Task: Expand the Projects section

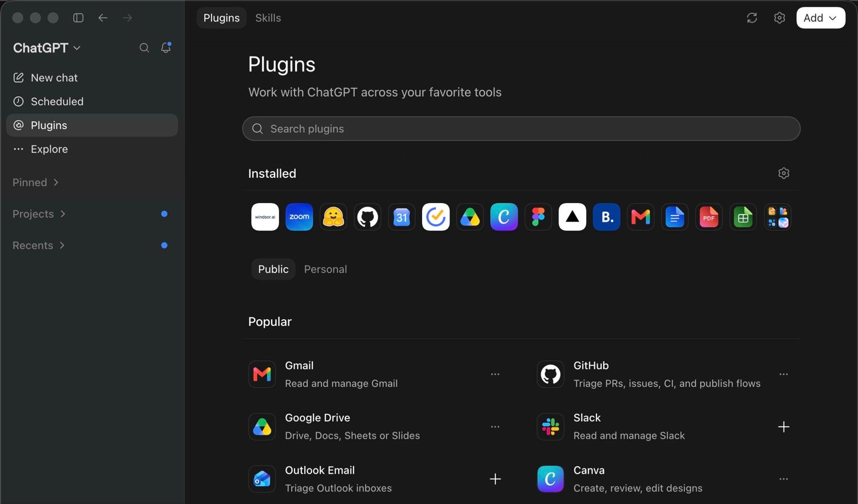Action: (39, 214)
